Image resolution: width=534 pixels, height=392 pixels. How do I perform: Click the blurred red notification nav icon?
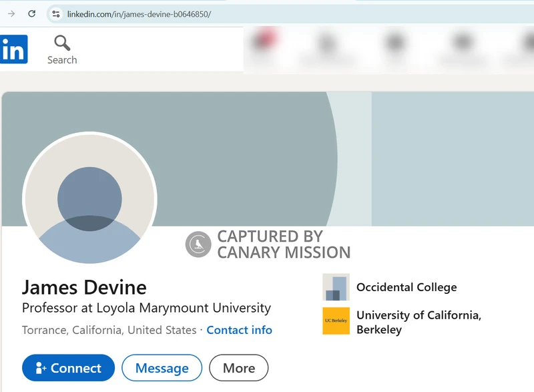(x=264, y=41)
